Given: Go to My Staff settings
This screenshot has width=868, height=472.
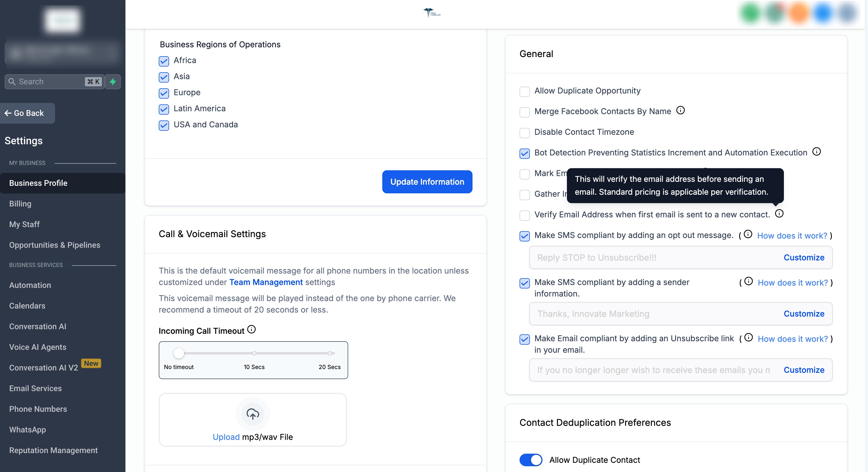Looking at the screenshot, I should pos(24,224).
